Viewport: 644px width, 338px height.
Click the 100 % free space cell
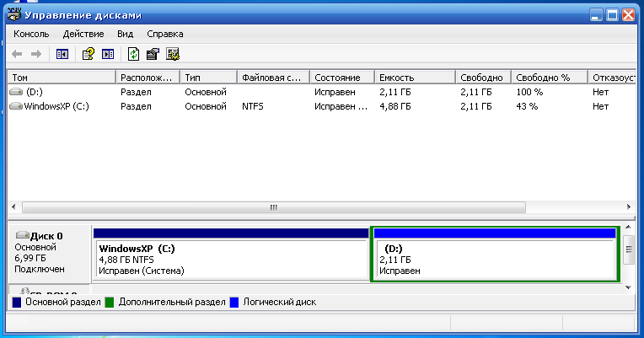(x=529, y=92)
